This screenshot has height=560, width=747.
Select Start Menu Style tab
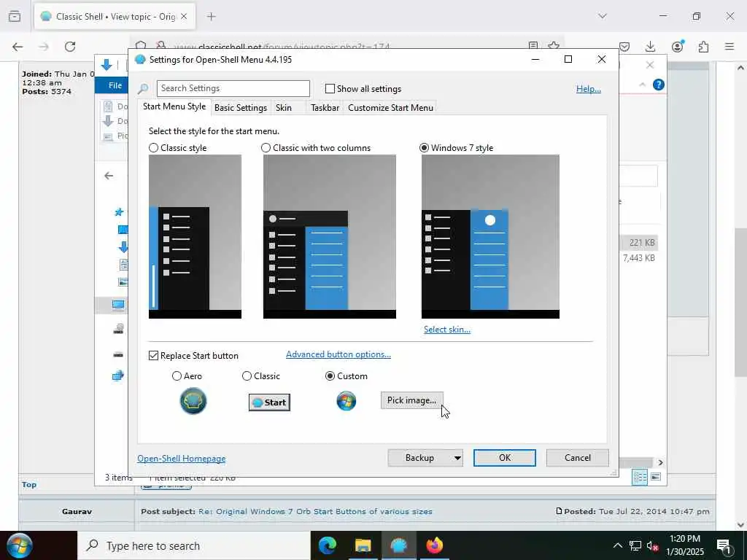174,106
